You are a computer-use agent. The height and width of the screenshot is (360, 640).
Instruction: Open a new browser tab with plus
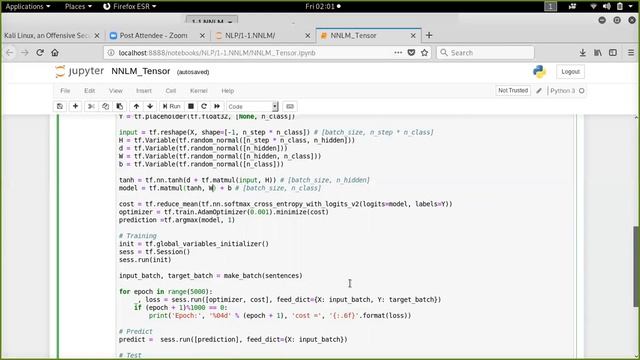(x=429, y=36)
